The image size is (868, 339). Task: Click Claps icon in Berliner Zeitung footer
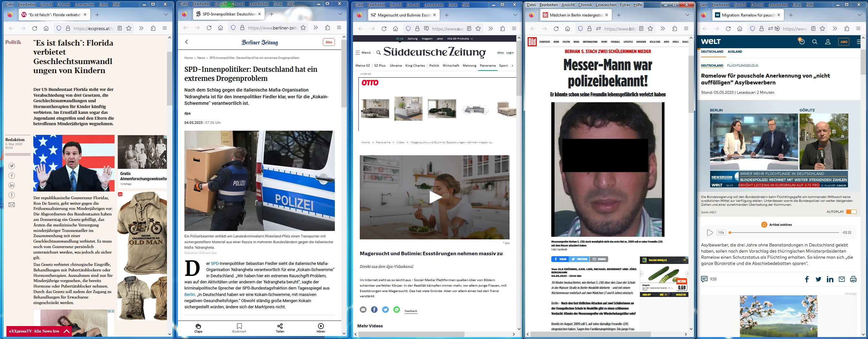pyautogui.click(x=198, y=326)
